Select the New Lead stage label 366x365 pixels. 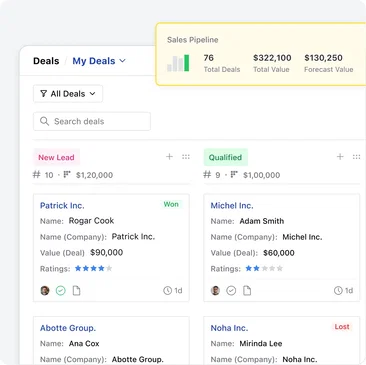[x=56, y=157]
